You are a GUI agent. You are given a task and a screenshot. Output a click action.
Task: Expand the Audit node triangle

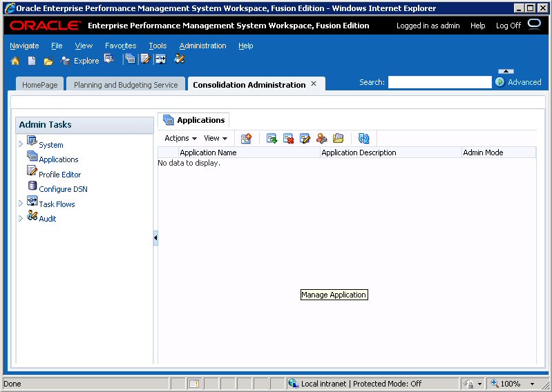click(x=21, y=218)
